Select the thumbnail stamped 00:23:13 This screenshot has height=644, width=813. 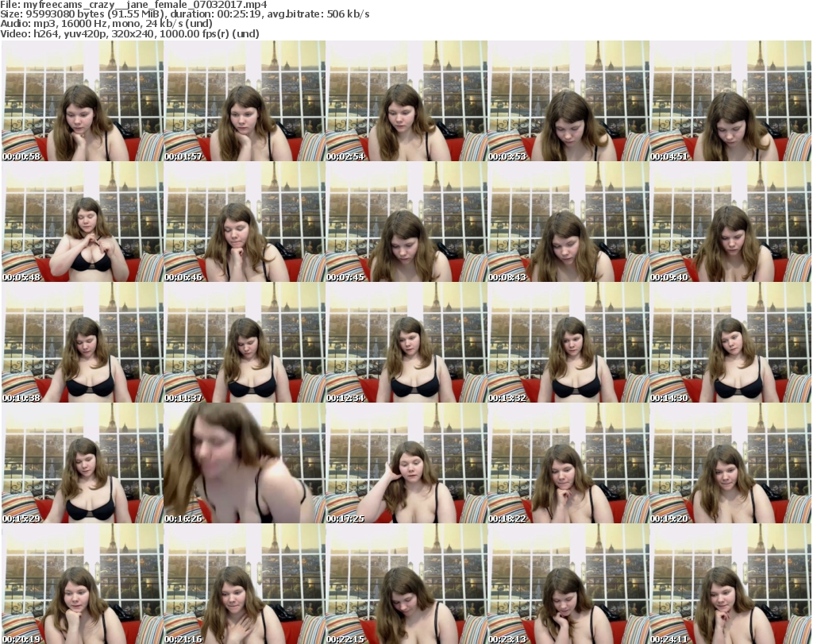click(x=568, y=584)
